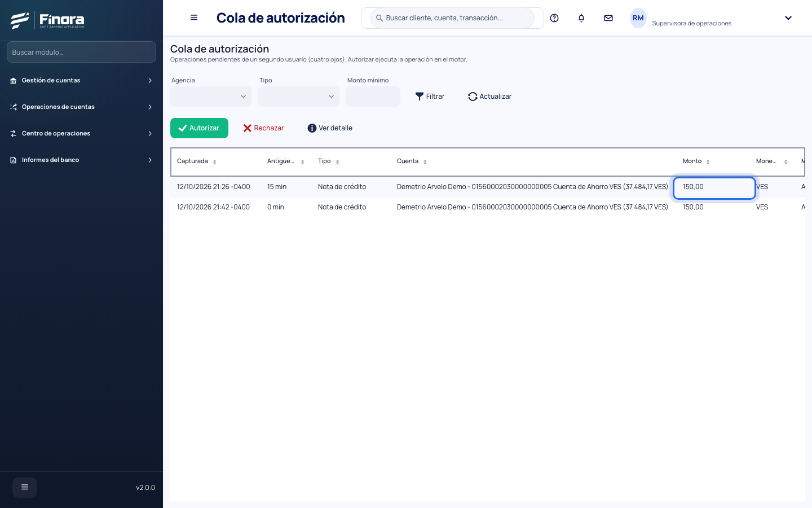Select the 21:26 captured date cell
Screen dimensions: 812x508
213,187
